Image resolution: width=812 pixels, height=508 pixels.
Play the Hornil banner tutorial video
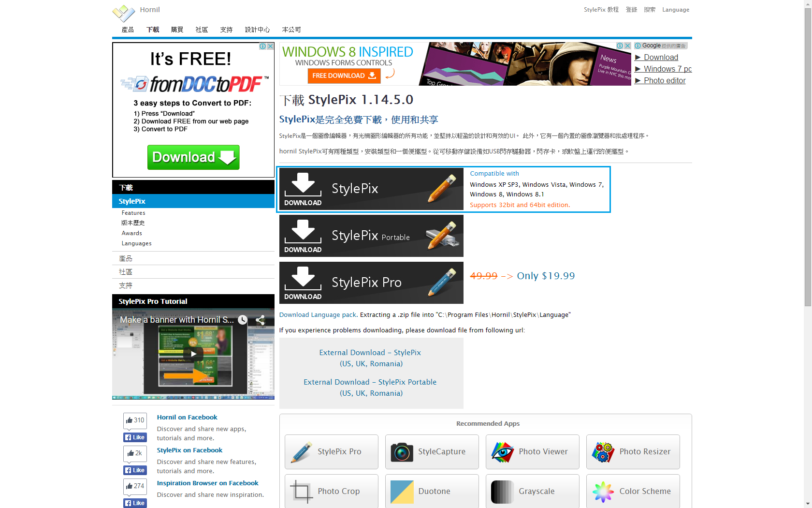(x=193, y=354)
